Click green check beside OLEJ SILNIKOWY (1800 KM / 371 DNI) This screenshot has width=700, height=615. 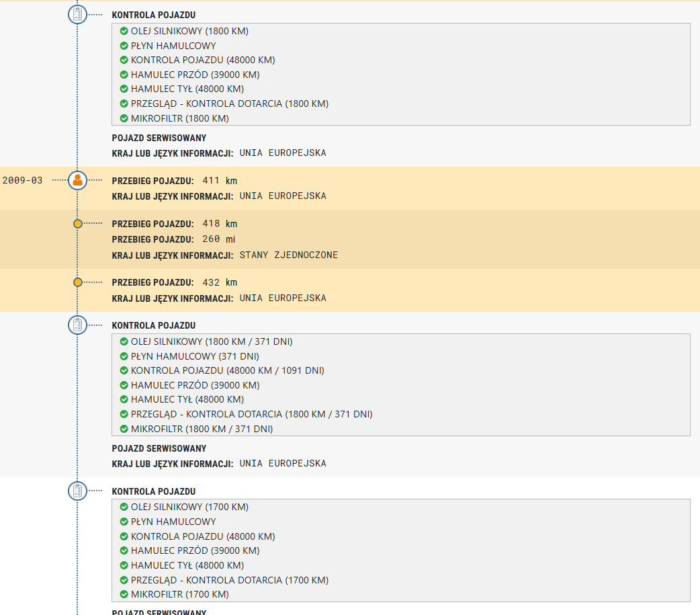[x=124, y=341]
